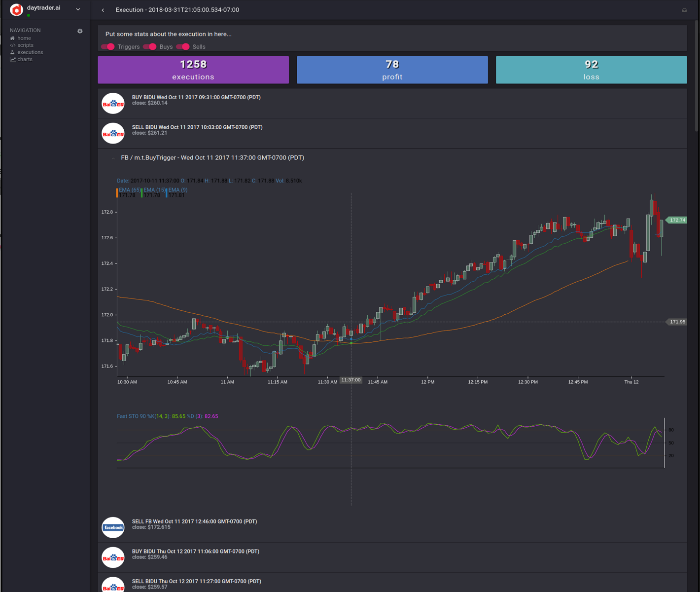
Task: Click the Baidu logo on the first BUY entry
Action: [x=113, y=103]
